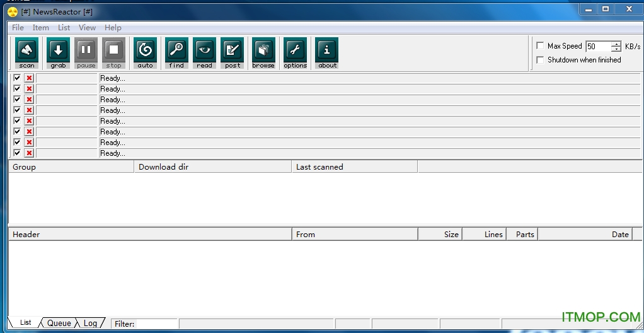Open the List menu

[x=64, y=28]
